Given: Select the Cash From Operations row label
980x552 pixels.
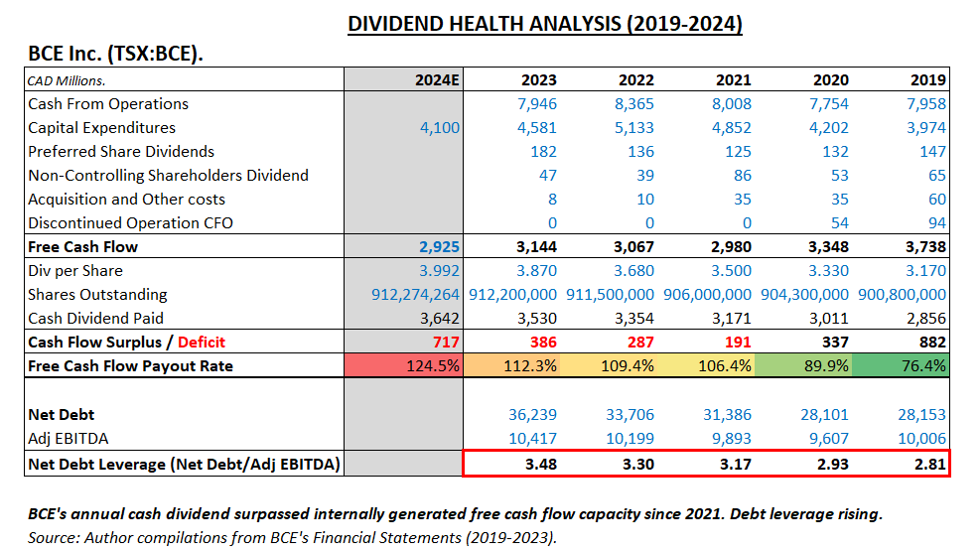Looking at the screenshot, I should coord(108,104).
